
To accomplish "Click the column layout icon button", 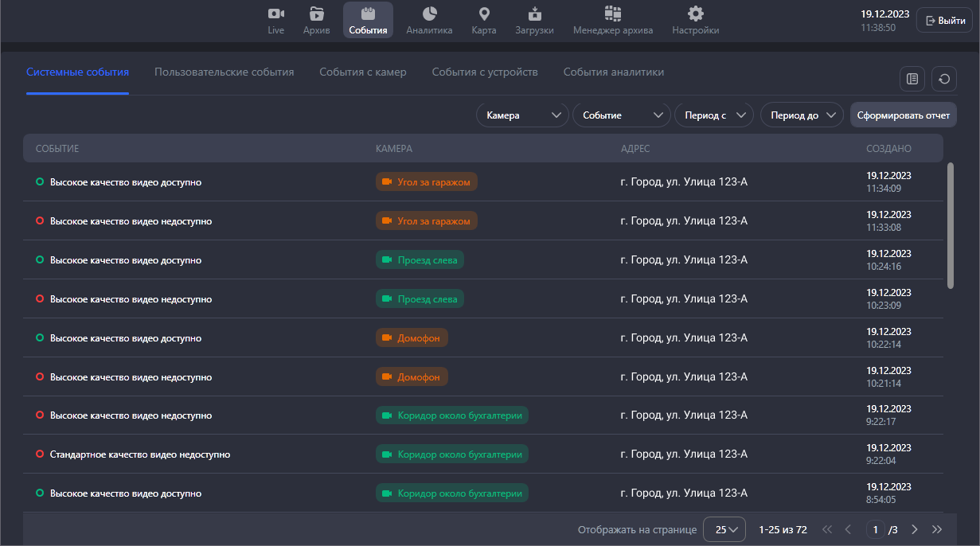I will pos(912,79).
